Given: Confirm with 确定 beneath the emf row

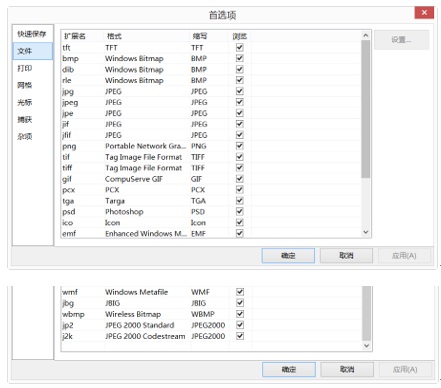Looking at the screenshot, I should pos(288,256).
